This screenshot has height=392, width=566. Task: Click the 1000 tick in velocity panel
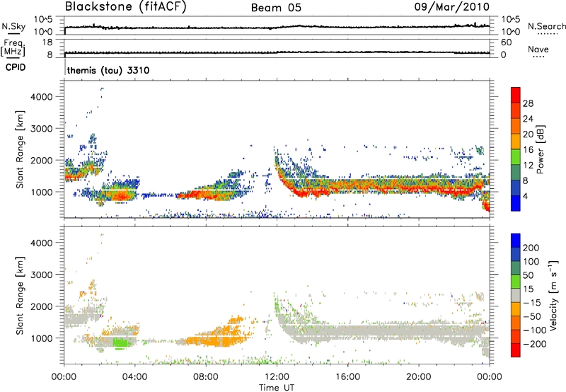(x=42, y=338)
